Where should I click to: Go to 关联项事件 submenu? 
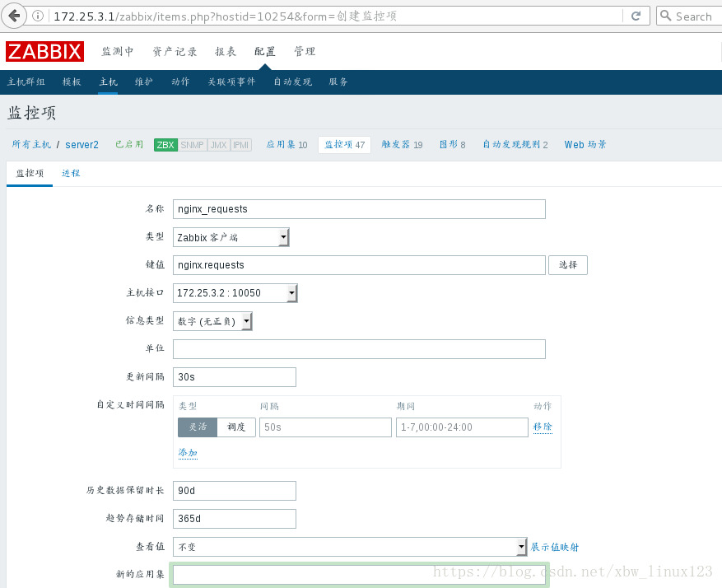click(231, 82)
